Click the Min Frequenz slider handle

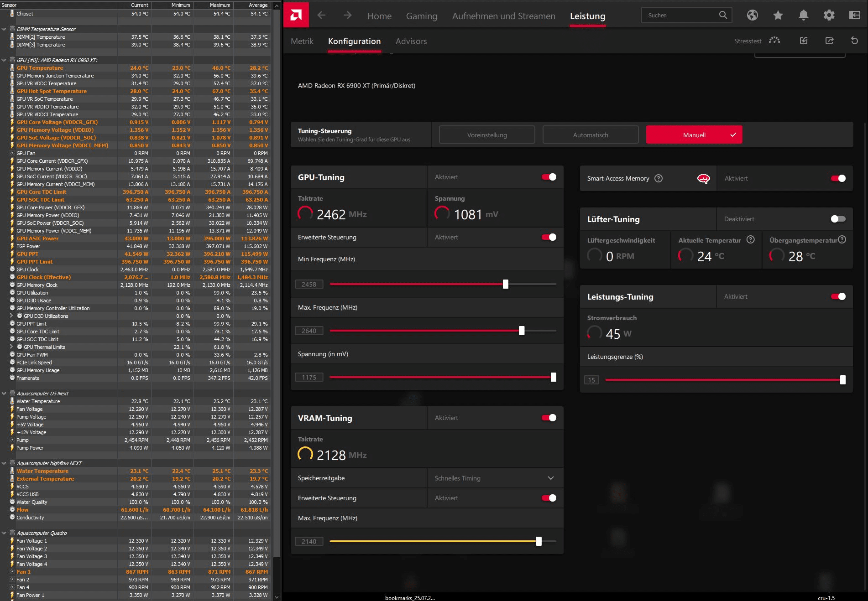[x=505, y=284]
